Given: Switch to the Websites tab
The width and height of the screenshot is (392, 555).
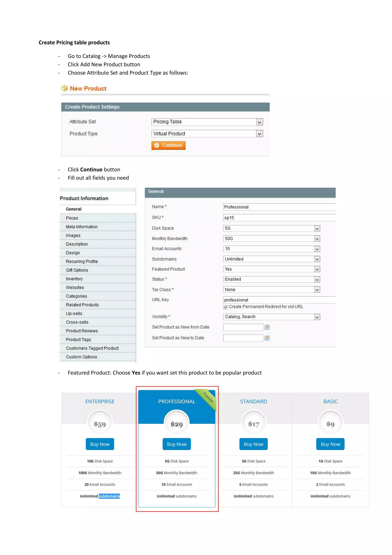Looking at the screenshot, I should click(x=98, y=288).
